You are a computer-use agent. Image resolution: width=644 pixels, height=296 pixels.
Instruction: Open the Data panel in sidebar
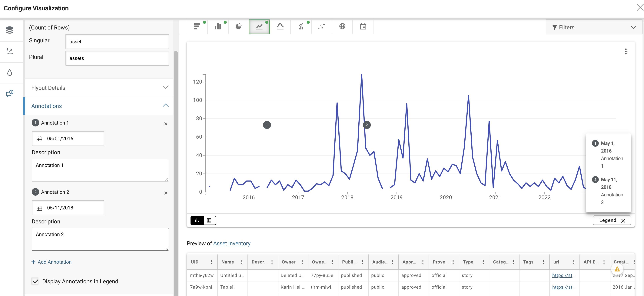pos(10,30)
